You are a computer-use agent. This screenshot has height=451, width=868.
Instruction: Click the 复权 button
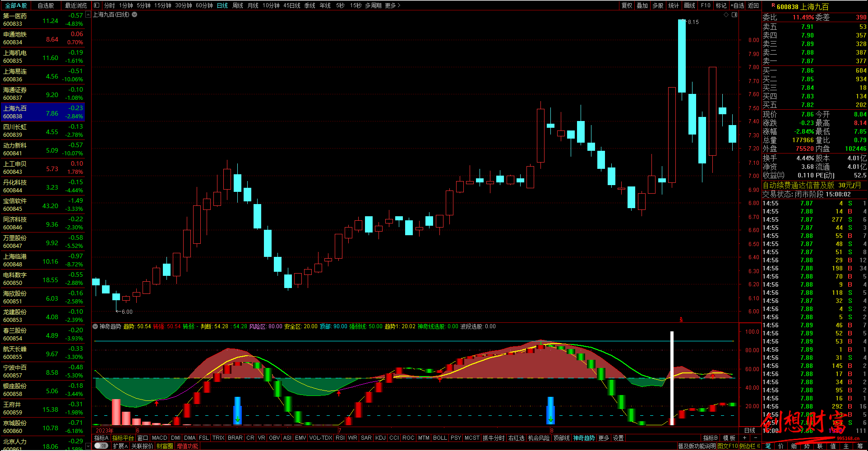pos(627,5)
